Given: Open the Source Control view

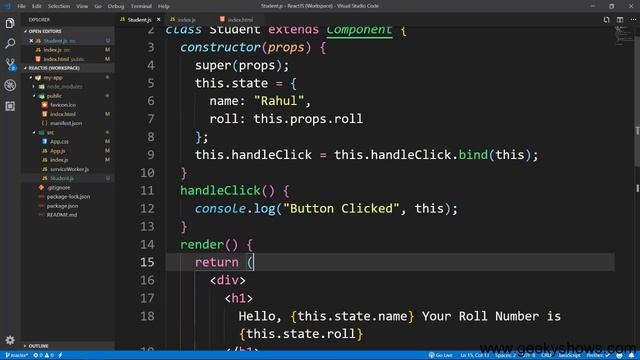Looking at the screenshot, I should 10,64.
